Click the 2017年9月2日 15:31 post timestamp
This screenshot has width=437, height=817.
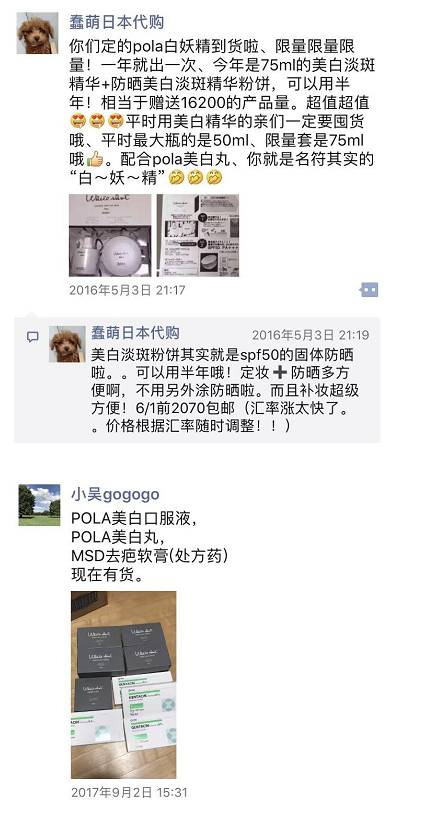point(129,793)
